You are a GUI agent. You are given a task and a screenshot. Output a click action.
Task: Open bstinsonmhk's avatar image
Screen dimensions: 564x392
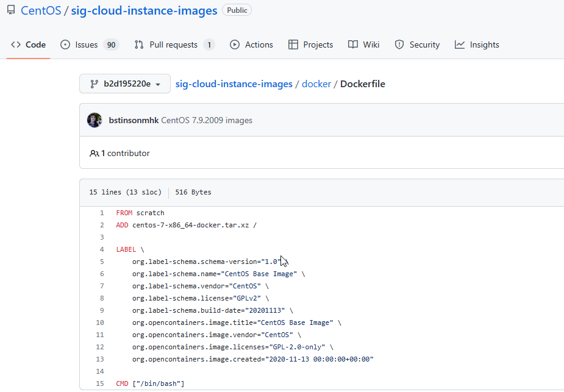point(95,120)
